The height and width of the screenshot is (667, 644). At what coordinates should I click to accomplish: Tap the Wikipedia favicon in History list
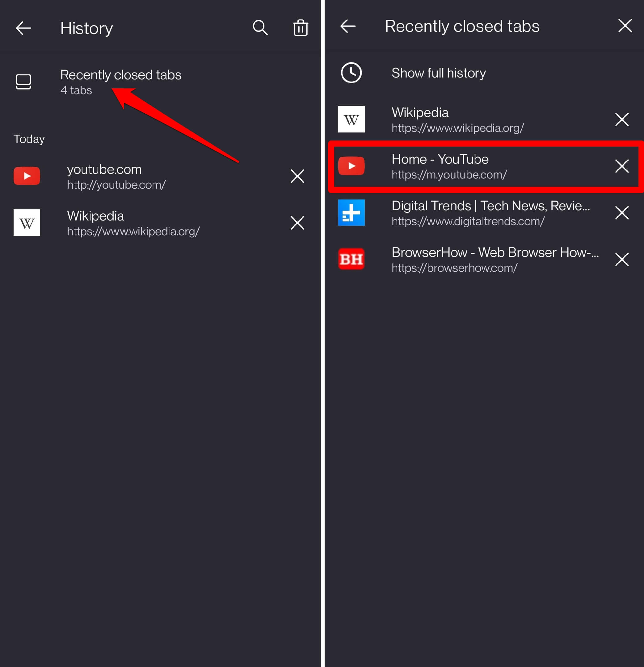(x=27, y=223)
